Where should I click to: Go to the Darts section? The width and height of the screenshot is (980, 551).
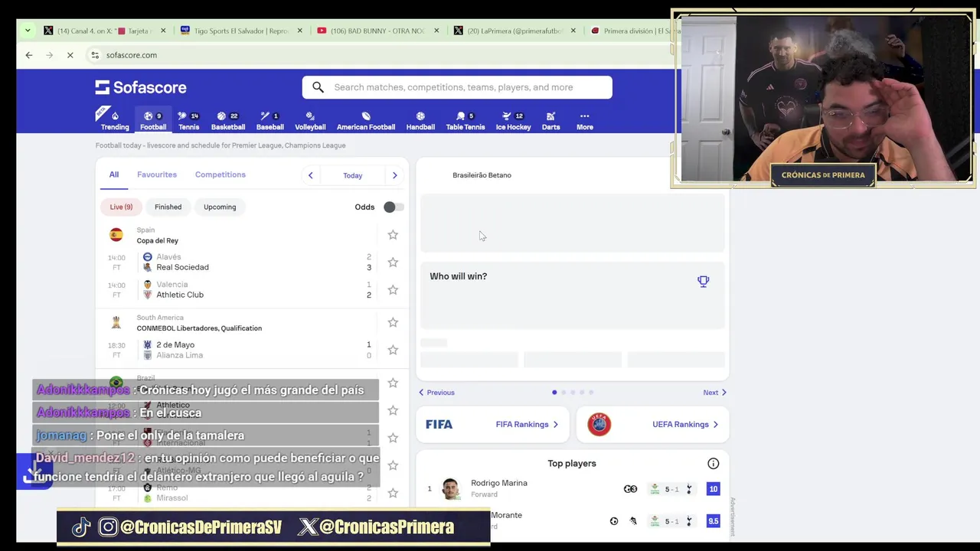click(550, 121)
